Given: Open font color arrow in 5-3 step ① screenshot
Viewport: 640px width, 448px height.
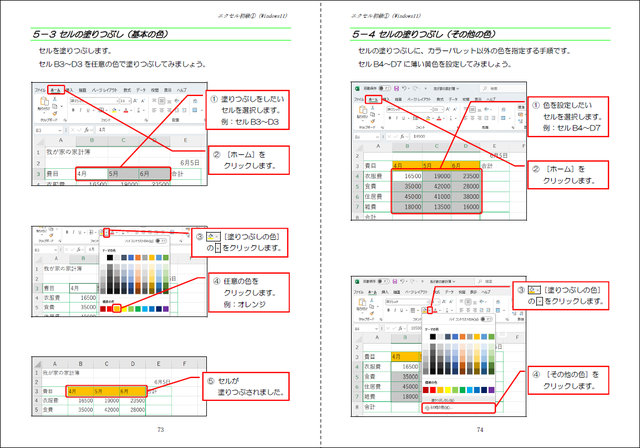Looking at the screenshot, I should tap(131, 111).
